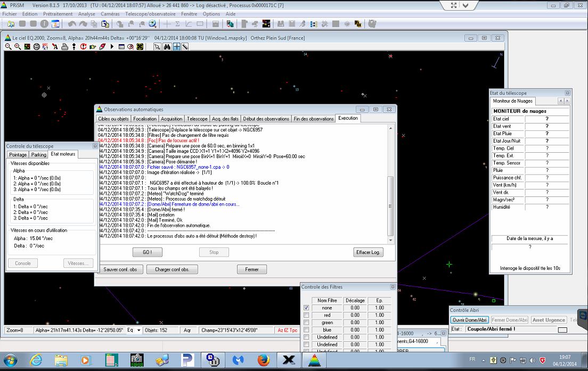Select the arrow pointer tool
Image resolution: width=588 pixels, height=371 pixels.
(157, 47)
